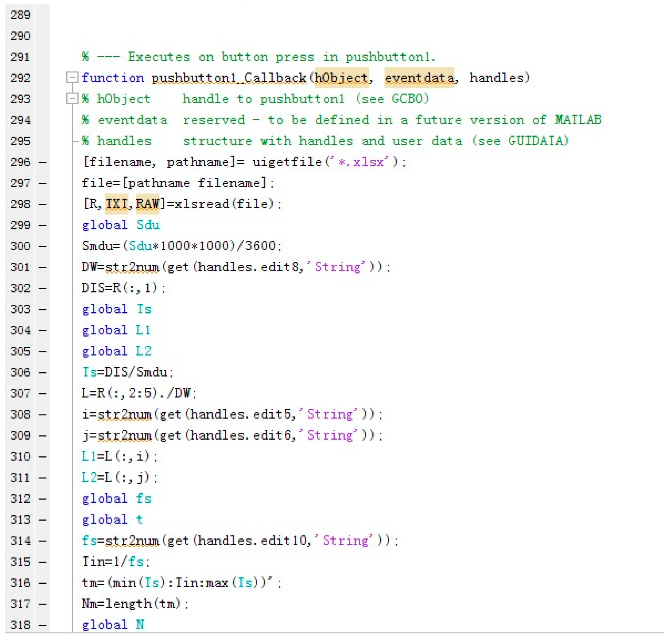This screenshot has height=639, width=672.
Task: Collapse the comment block at line 293
Action: [72, 99]
